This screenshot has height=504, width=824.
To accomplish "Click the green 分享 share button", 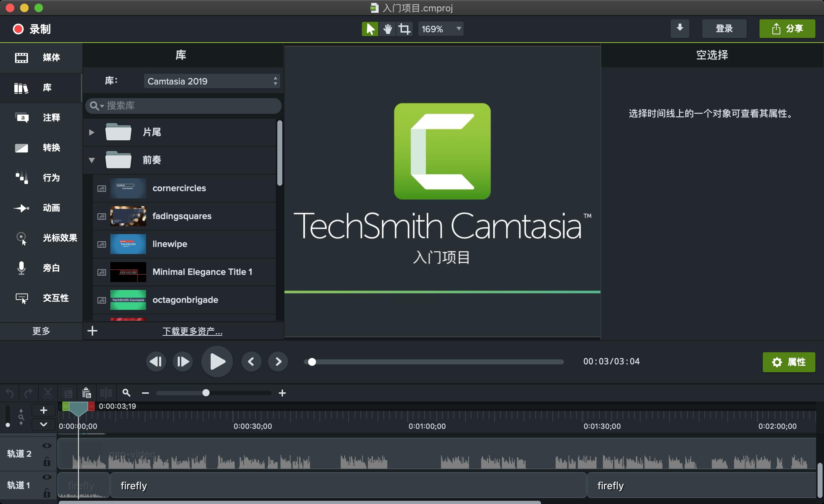I will click(x=787, y=29).
